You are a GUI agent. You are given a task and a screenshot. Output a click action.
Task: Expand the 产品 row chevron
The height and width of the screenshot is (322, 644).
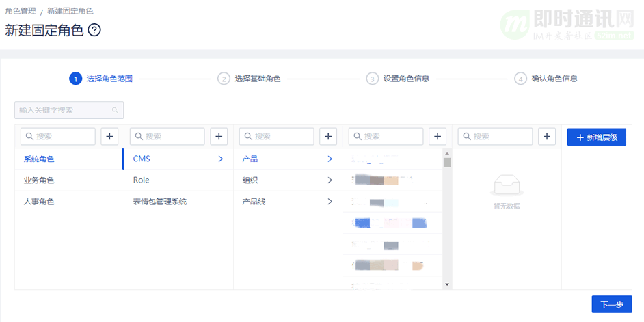pyautogui.click(x=330, y=159)
